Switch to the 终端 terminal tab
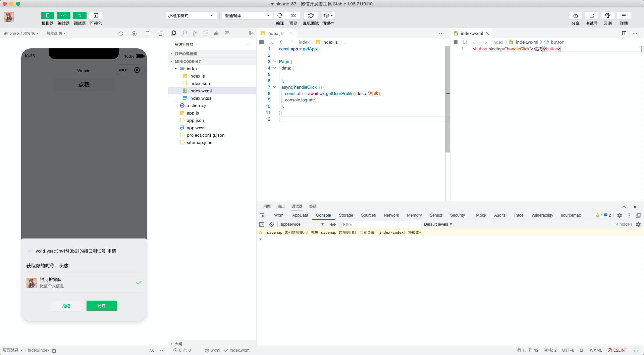 coord(313,206)
